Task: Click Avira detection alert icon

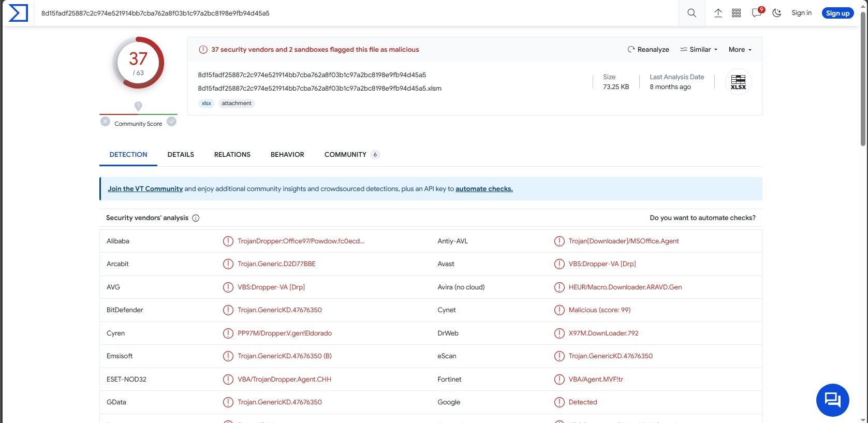Action: 560,287
